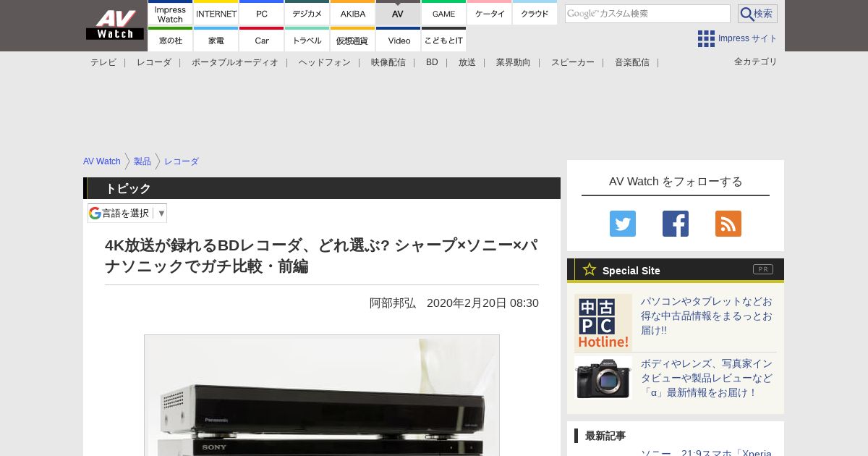Click the PR badge in Special Site
This screenshot has width=868, height=456.
coord(763,269)
